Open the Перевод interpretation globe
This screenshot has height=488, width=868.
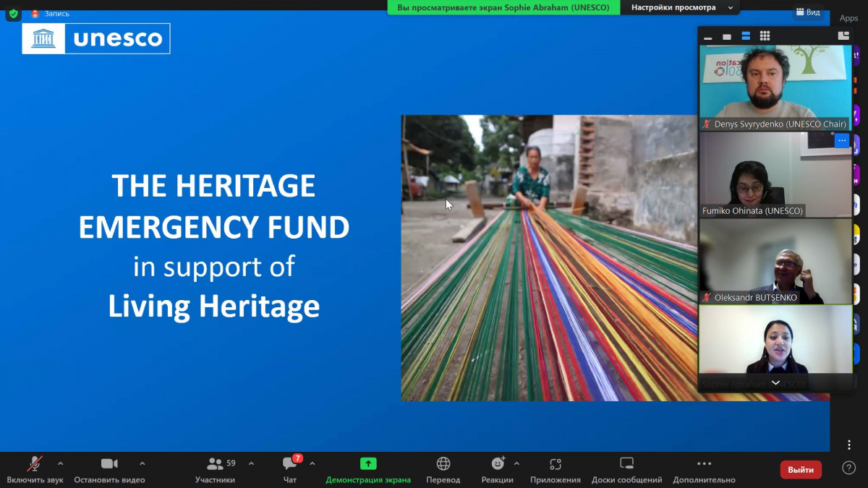[x=443, y=469]
